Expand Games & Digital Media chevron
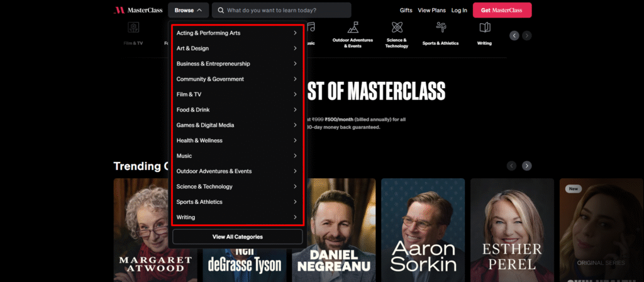Screen dimensions: 644x282 tap(295, 125)
